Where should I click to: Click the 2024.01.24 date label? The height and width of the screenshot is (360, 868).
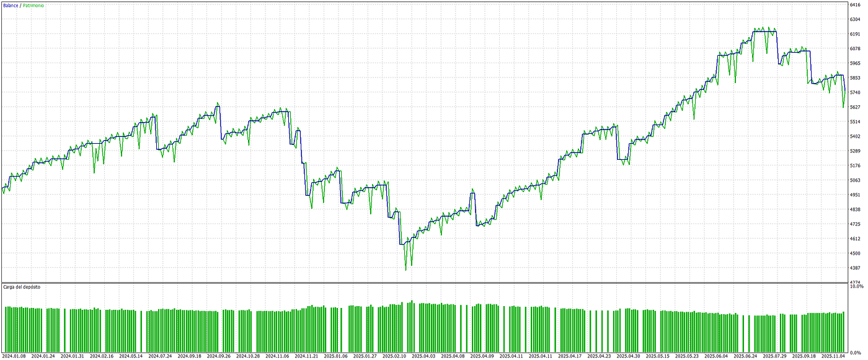[43, 356]
